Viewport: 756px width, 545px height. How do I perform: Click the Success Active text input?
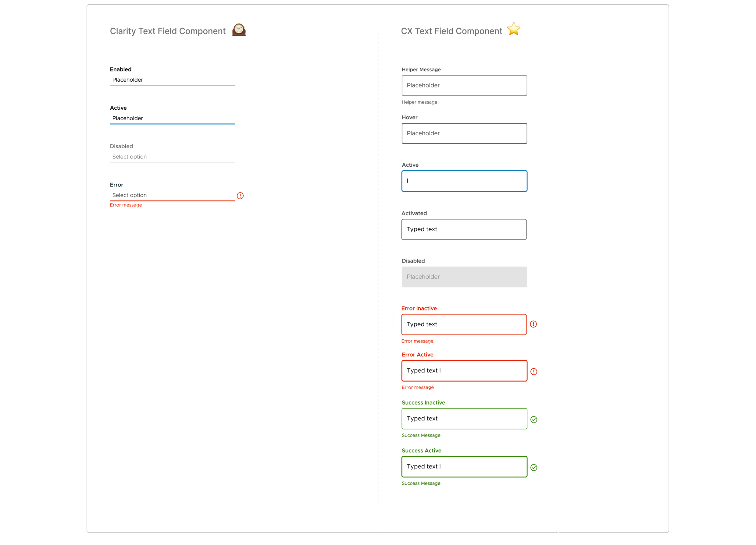pyautogui.click(x=464, y=466)
